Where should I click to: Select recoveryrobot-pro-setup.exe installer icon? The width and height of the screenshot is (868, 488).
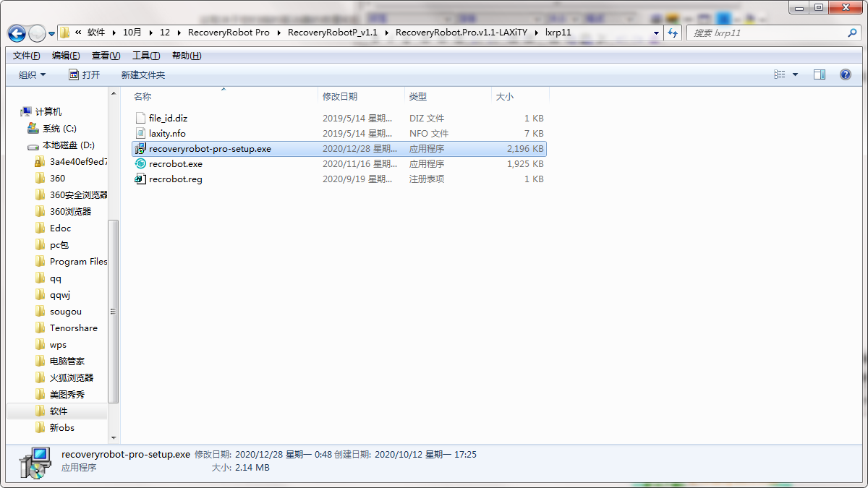pos(141,148)
